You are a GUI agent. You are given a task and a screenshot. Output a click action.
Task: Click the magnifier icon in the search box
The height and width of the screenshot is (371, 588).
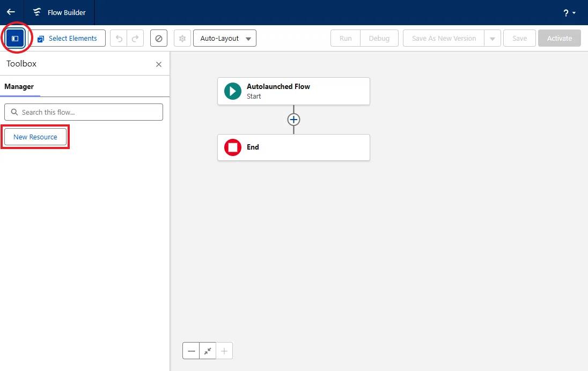coord(14,112)
